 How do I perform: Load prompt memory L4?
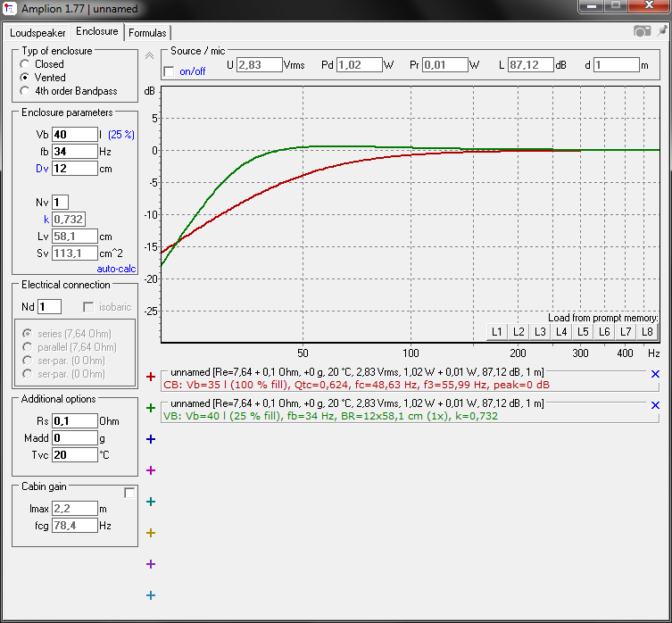point(561,332)
